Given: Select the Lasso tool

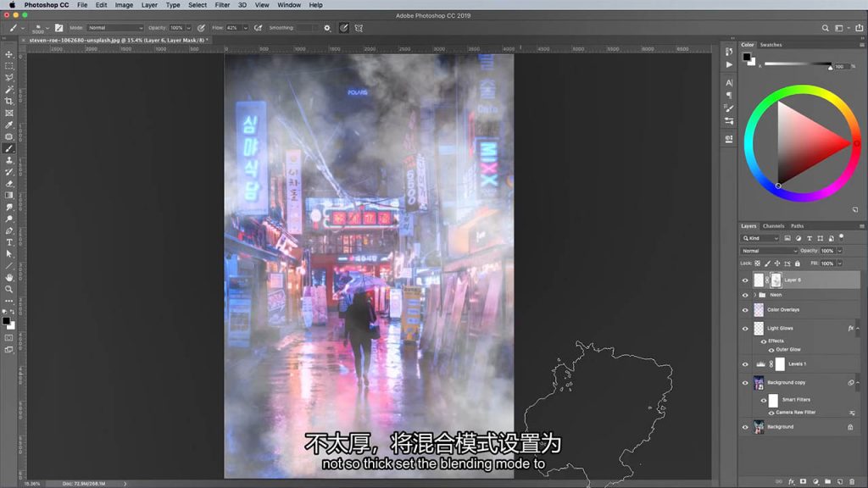Looking at the screenshot, I should coord(8,77).
